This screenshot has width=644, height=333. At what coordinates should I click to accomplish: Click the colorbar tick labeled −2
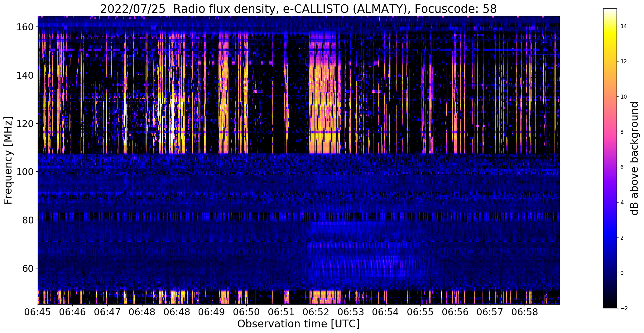(x=623, y=308)
